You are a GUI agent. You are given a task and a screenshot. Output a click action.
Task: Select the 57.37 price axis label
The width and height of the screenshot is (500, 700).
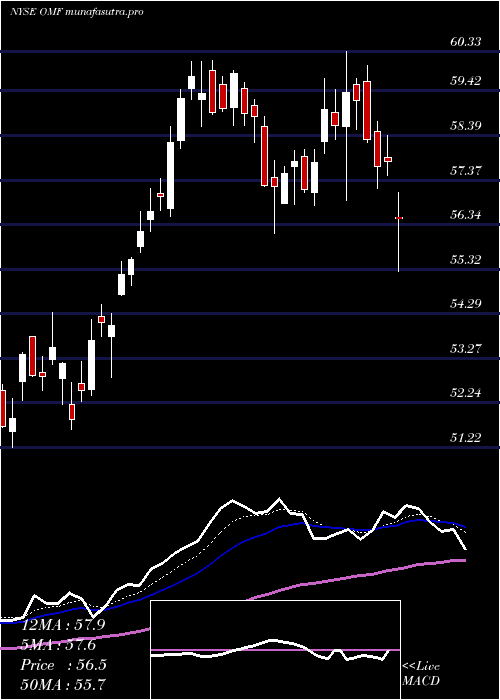pyautogui.click(x=465, y=170)
